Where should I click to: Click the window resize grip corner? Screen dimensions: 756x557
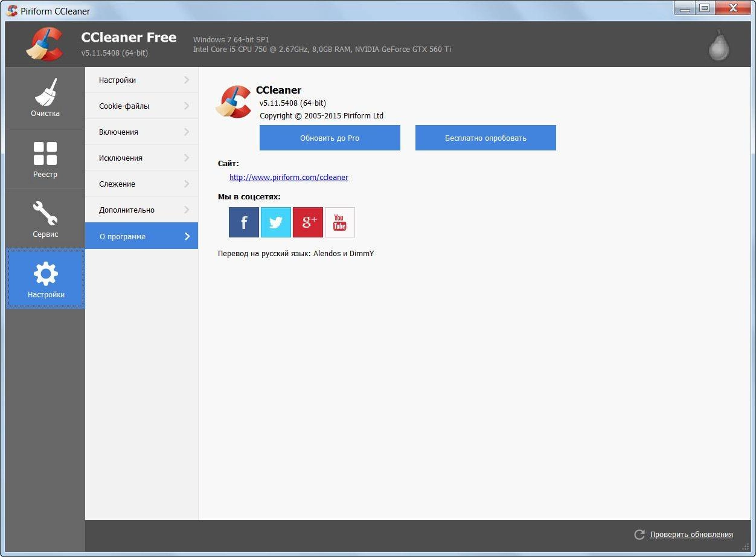point(745,547)
